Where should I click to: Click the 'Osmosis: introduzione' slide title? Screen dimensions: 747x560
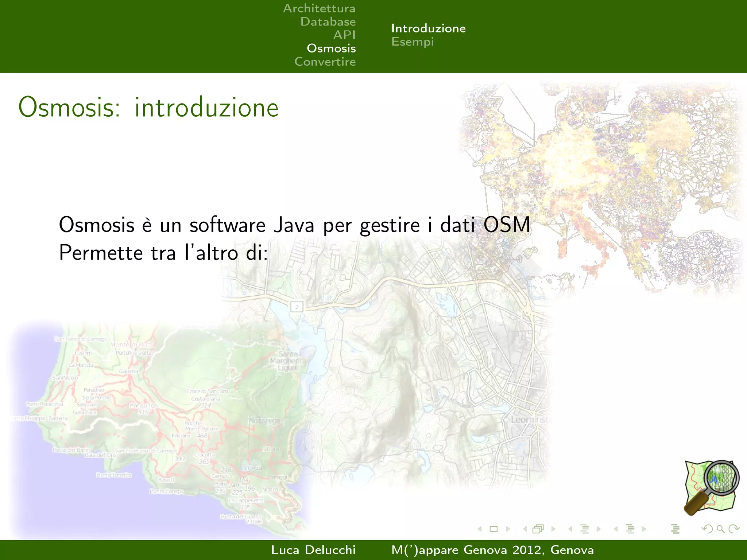pos(148,108)
